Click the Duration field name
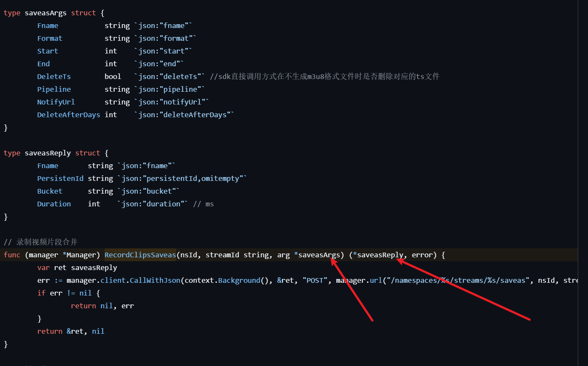The width and height of the screenshot is (588, 366). pyautogui.click(x=54, y=204)
